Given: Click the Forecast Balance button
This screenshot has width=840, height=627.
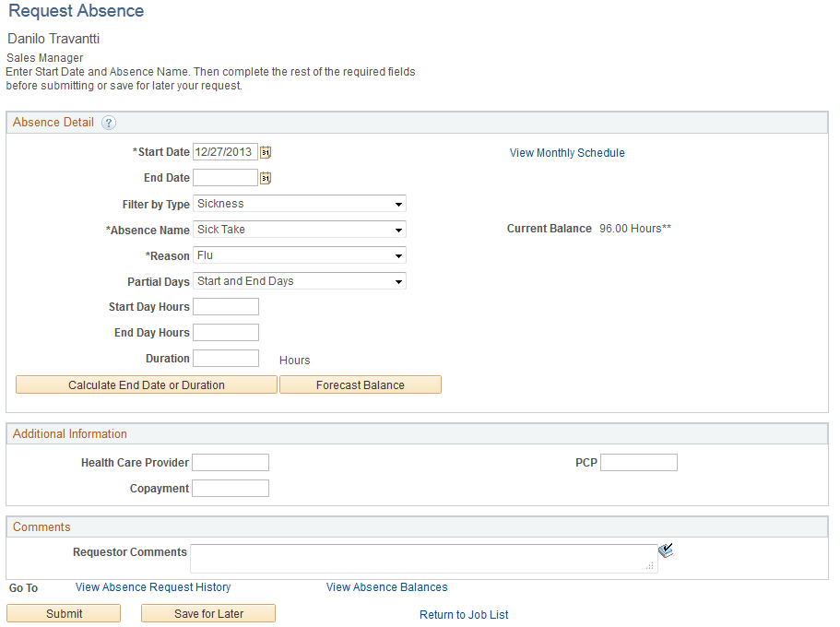Looking at the screenshot, I should click(x=360, y=384).
